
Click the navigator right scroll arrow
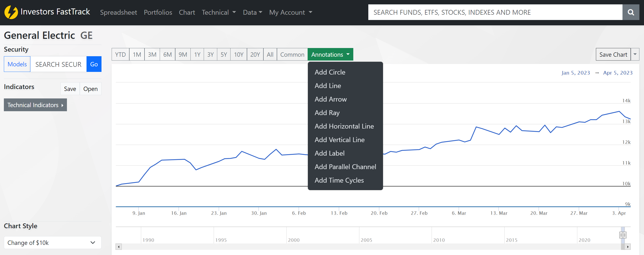coord(628,247)
